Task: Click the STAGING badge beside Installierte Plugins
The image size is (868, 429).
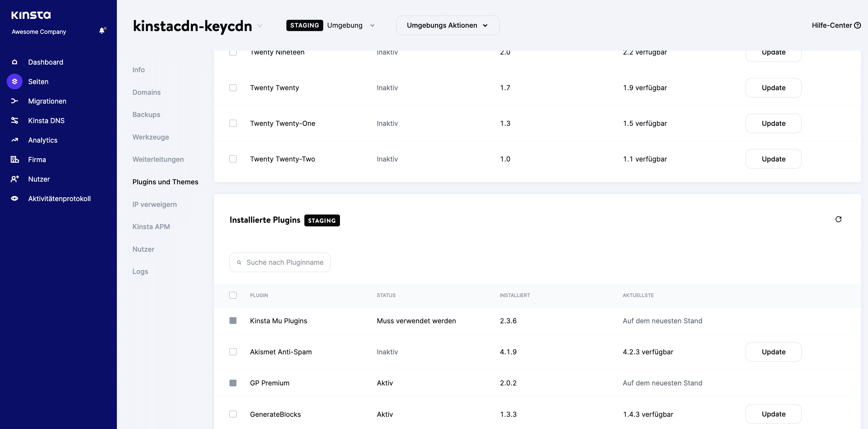Action: [x=322, y=221]
